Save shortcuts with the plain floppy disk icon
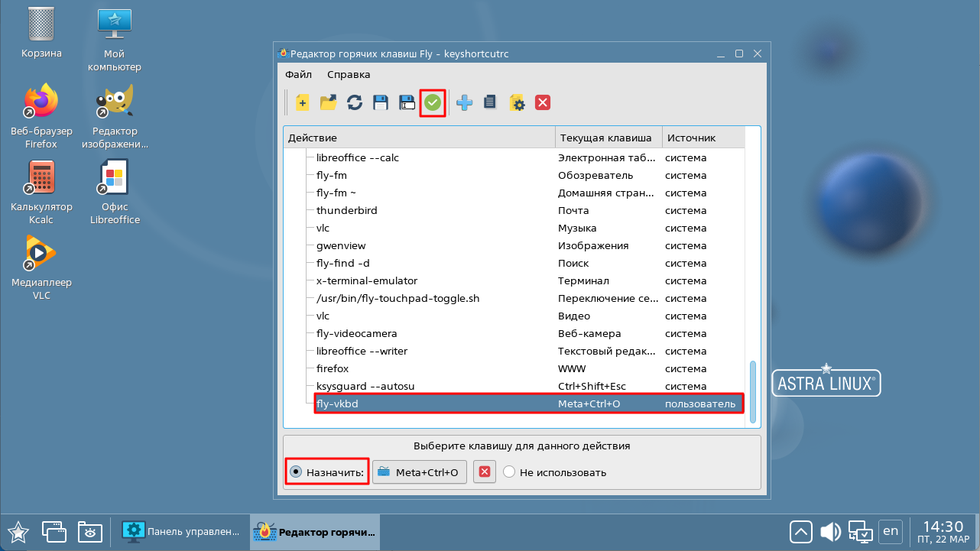 (381, 102)
